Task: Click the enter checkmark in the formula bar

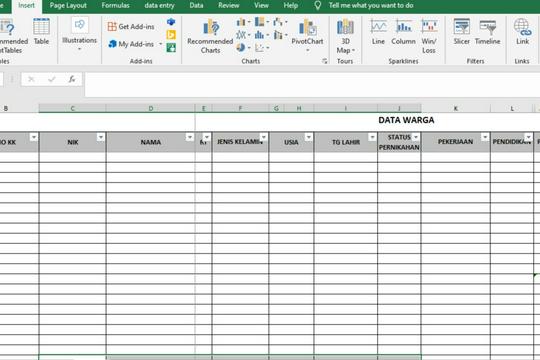Action: pyautogui.click(x=52, y=79)
